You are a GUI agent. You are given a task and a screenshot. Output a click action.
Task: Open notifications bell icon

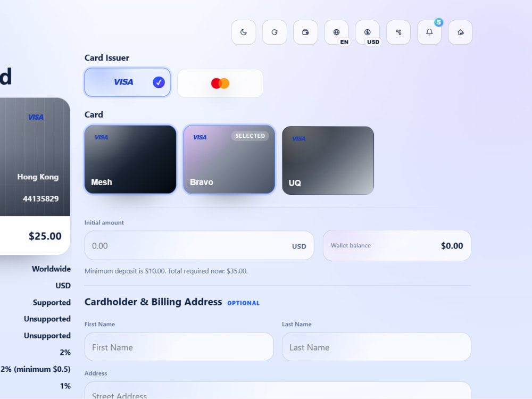[429, 32]
